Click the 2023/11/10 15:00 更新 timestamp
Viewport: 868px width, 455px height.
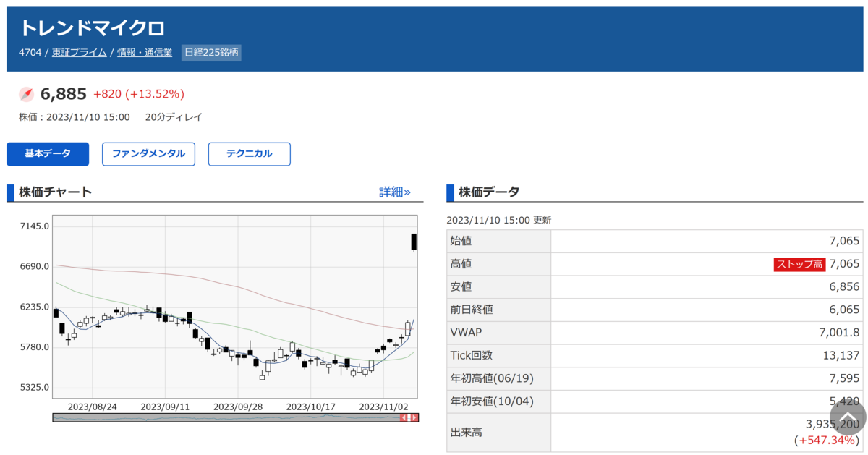pos(499,221)
